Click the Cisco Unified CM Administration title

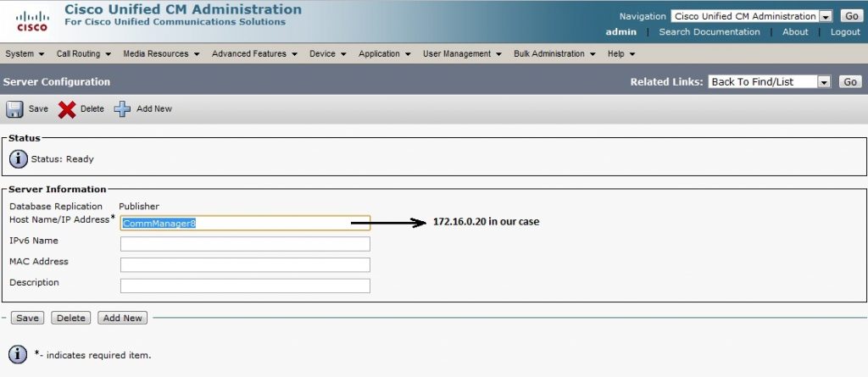coord(183,9)
